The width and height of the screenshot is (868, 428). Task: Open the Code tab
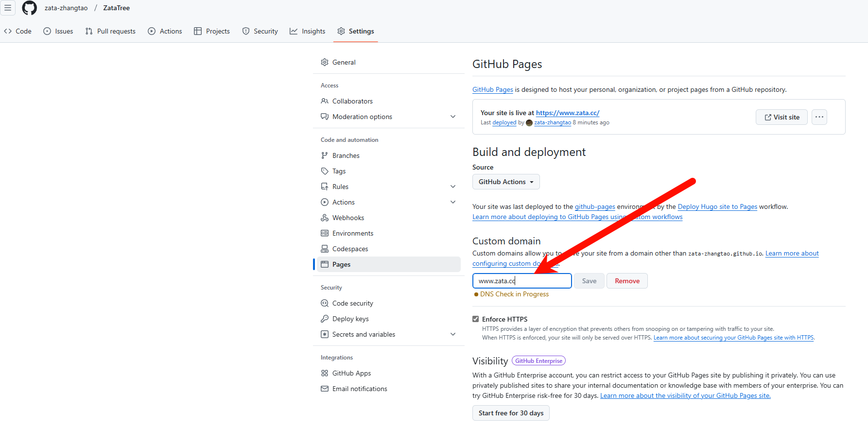18,31
